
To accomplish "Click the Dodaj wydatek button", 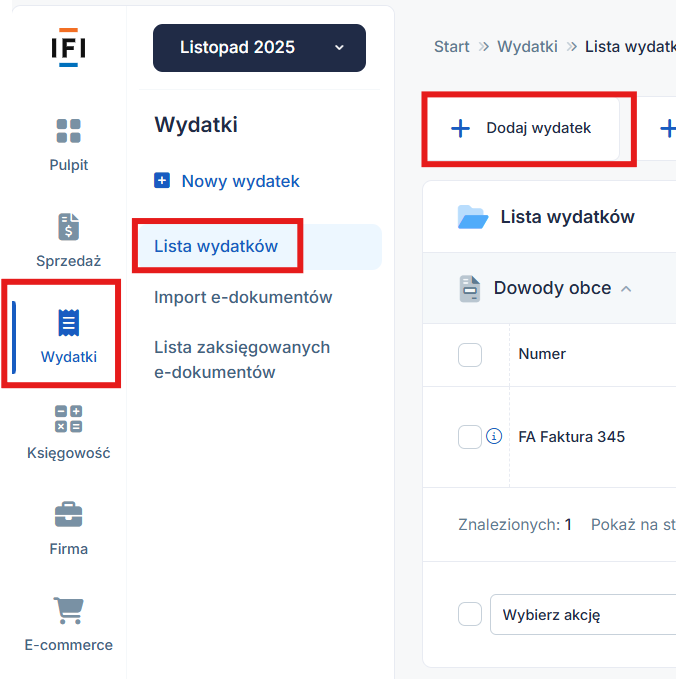I will click(x=522, y=128).
